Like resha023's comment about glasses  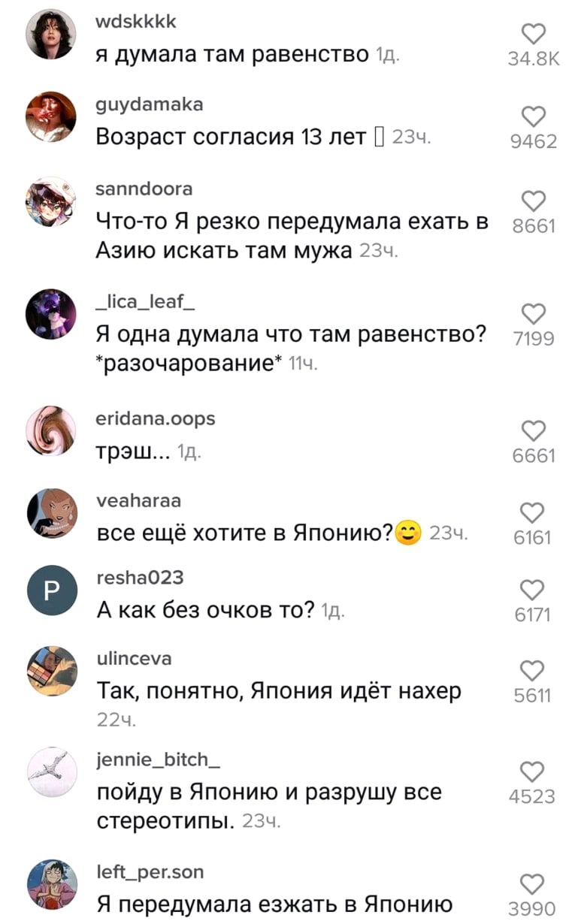(x=533, y=590)
